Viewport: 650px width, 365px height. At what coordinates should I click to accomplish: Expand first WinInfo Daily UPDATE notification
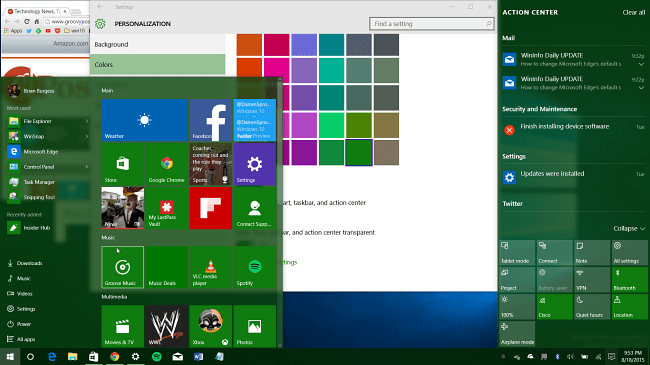641,64
